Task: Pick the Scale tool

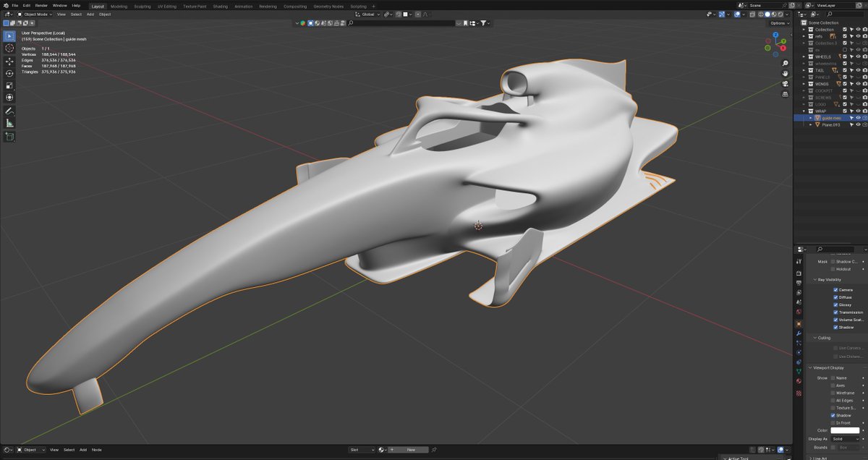Action: click(9, 85)
